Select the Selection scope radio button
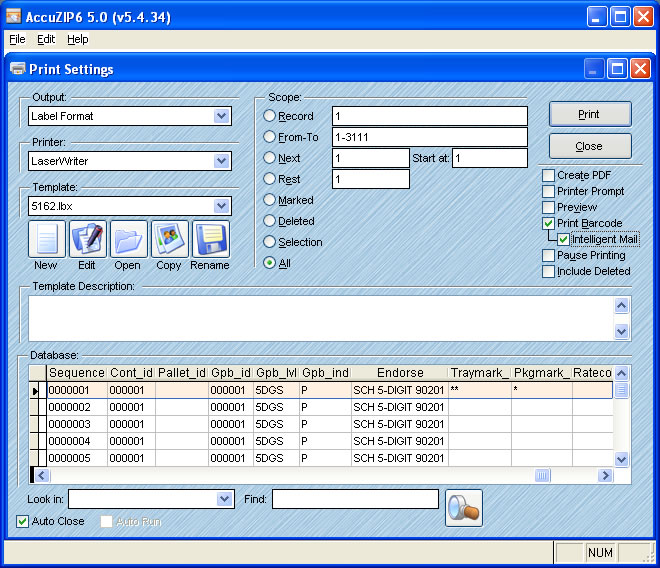Screen dimensions: 660x568 [x=269, y=242]
